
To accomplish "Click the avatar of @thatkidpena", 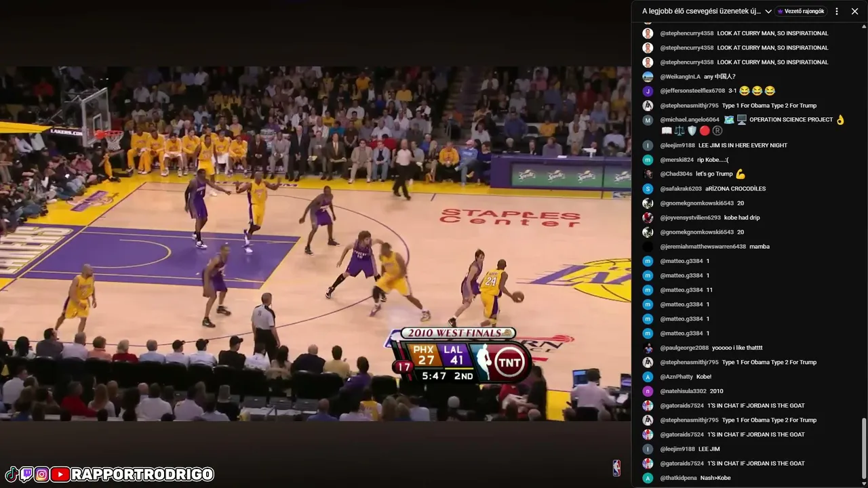I will [648, 478].
